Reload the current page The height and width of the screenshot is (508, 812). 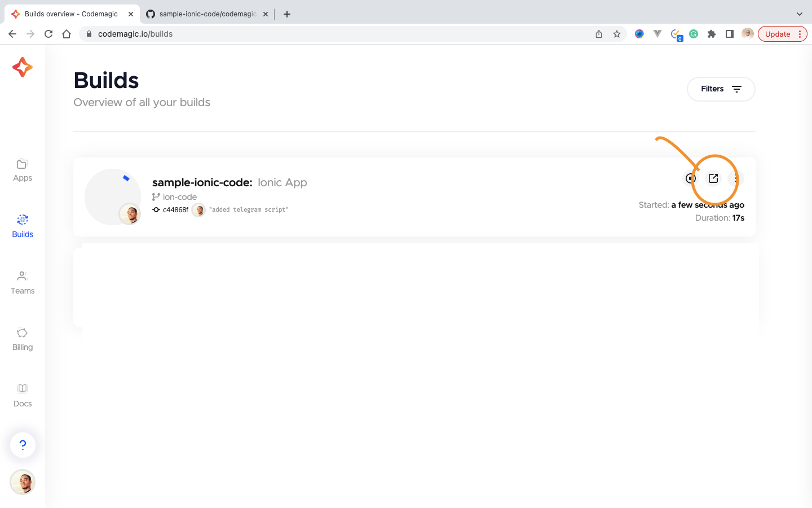pos(48,34)
